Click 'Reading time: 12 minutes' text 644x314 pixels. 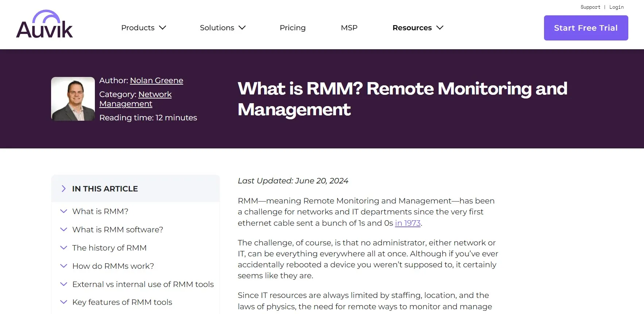pyautogui.click(x=148, y=118)
